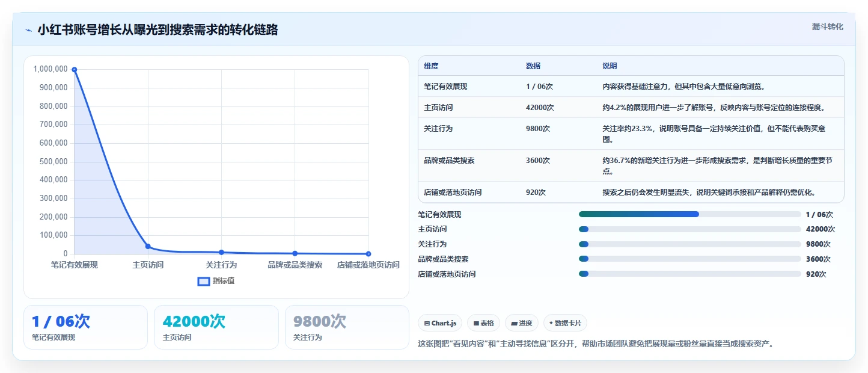Click the 42000次 table cell

click(540, 108)
